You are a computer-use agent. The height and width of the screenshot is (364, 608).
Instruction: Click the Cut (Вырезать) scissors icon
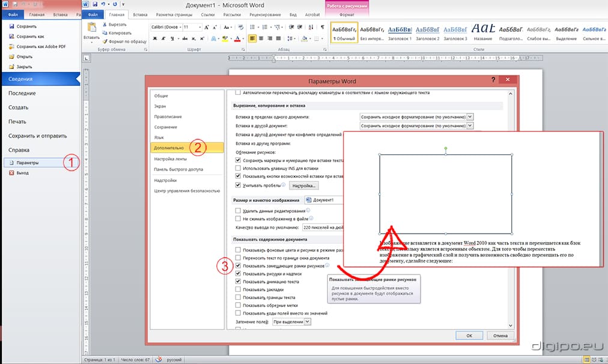(x=105, y=25)
